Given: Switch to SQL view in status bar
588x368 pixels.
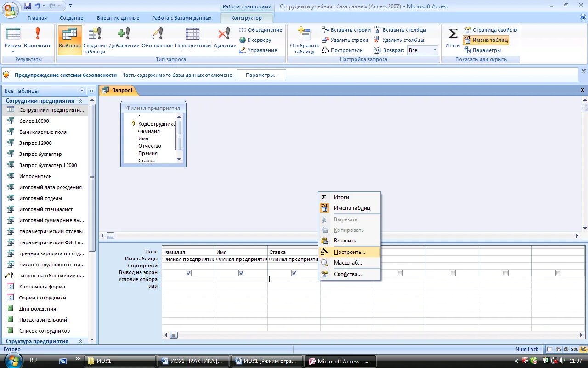Looking at the screenshot, I should coord(574,349).
